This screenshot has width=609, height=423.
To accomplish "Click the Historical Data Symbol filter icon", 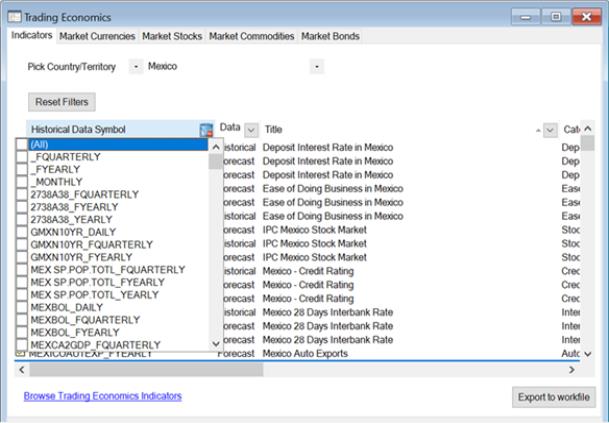I will [x=206, y=130].
